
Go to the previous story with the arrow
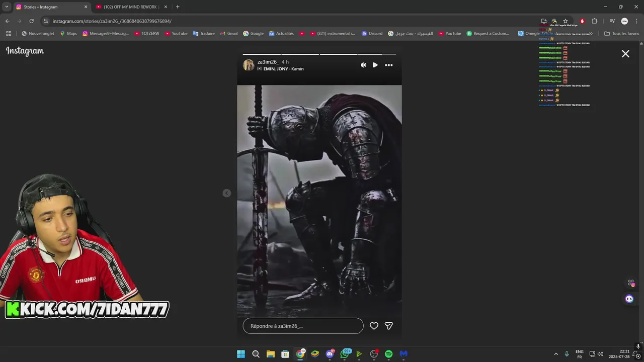point(227,193)
